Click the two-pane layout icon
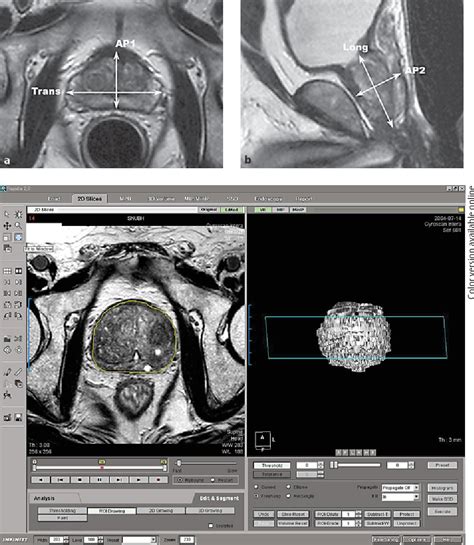Viewport: 474px width, 545px height. [x=18, y=271]
